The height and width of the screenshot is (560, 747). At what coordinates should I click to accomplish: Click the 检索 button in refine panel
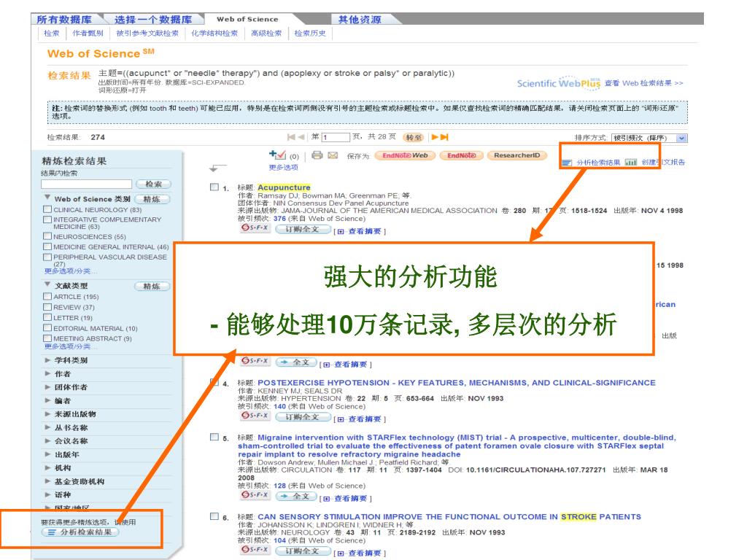(x=153, y=184)
